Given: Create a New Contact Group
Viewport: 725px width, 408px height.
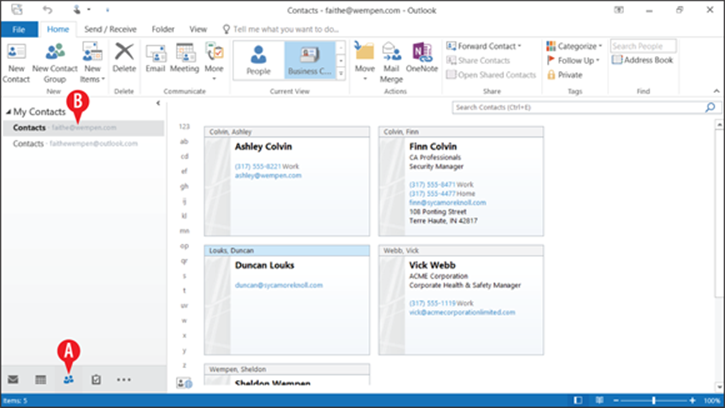Looking at the screenshot, I should click(55, 63).
